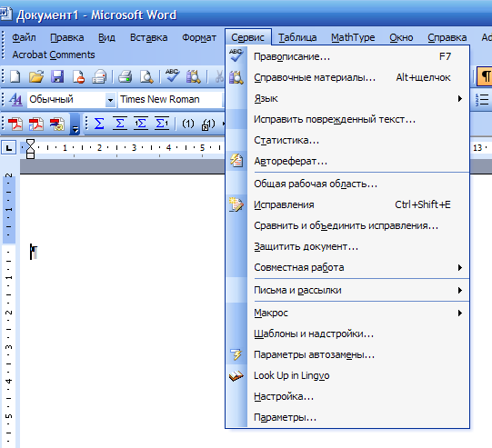Click the Cut scissors icon

tap(219, 76)
